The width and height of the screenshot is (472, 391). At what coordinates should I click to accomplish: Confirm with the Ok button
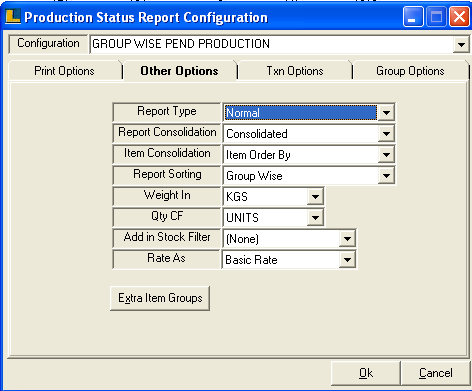(366, 373)
